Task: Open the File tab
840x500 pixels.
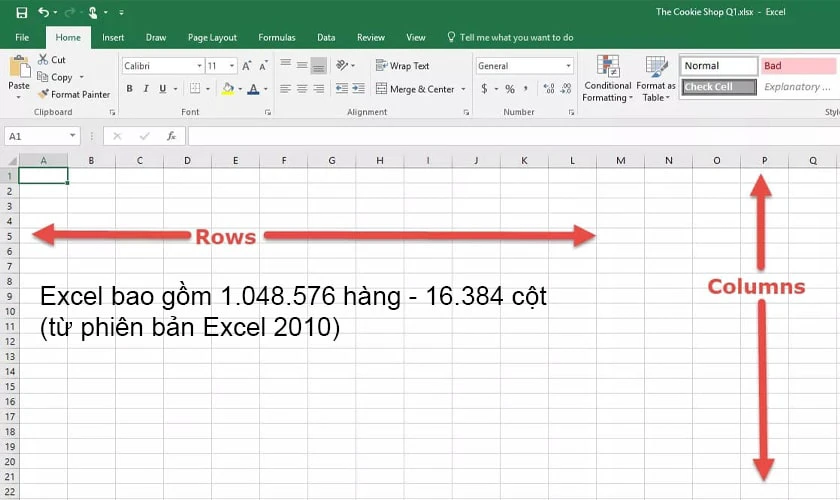Action: 22,38
